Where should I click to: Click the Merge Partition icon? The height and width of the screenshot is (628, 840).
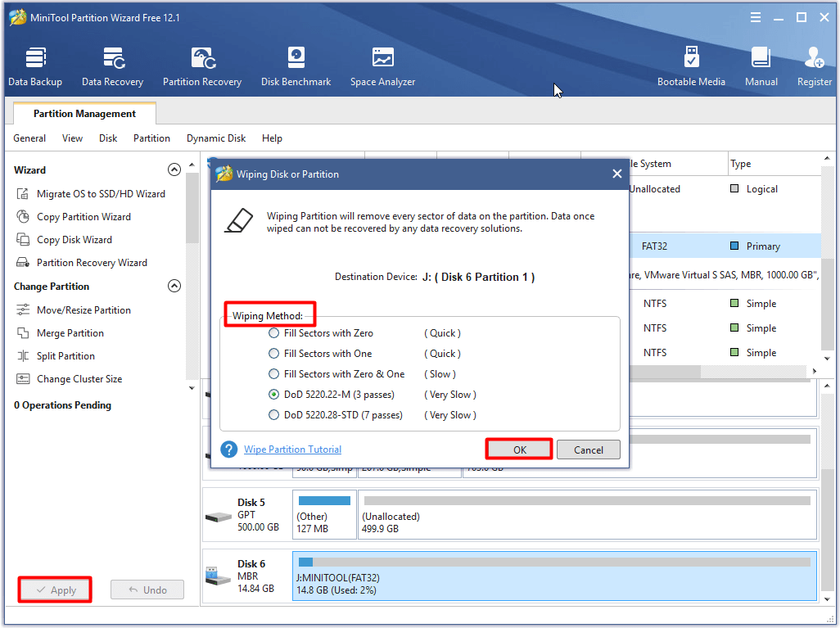click(x=22, y=332)
